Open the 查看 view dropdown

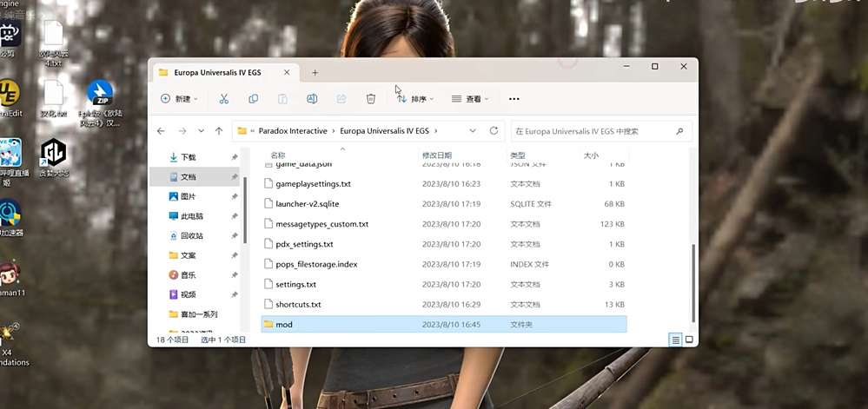(x=470, y=98)
